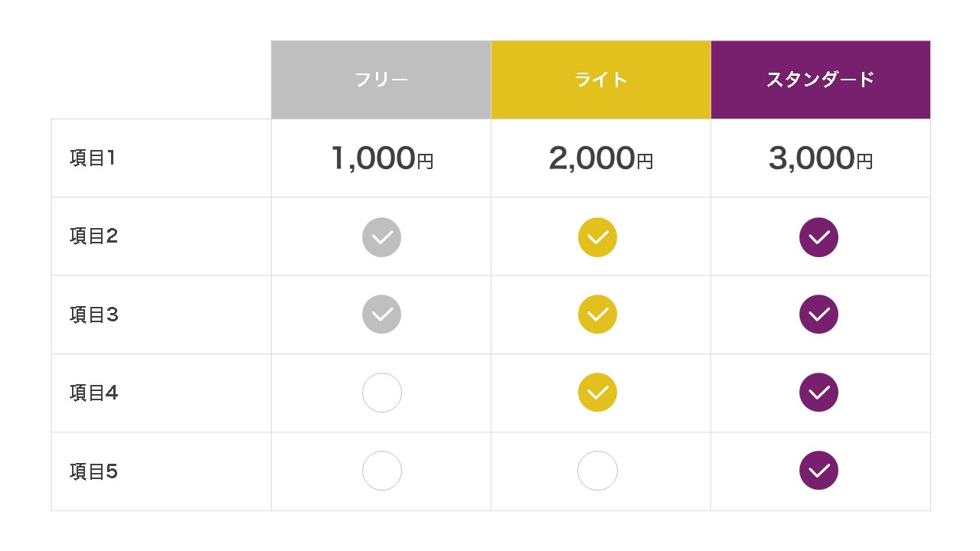
Task: Click the purple checkmark for 項目3 under スタンダード
Action: 818,315
